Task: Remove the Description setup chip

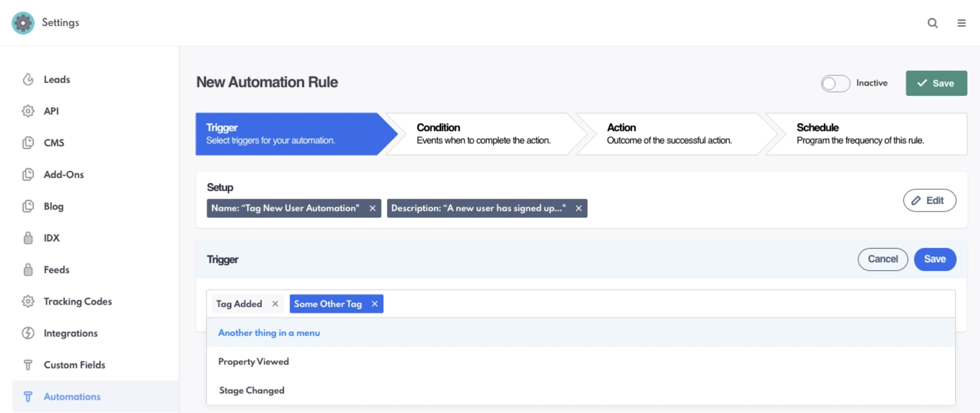Action: [578, 208]
